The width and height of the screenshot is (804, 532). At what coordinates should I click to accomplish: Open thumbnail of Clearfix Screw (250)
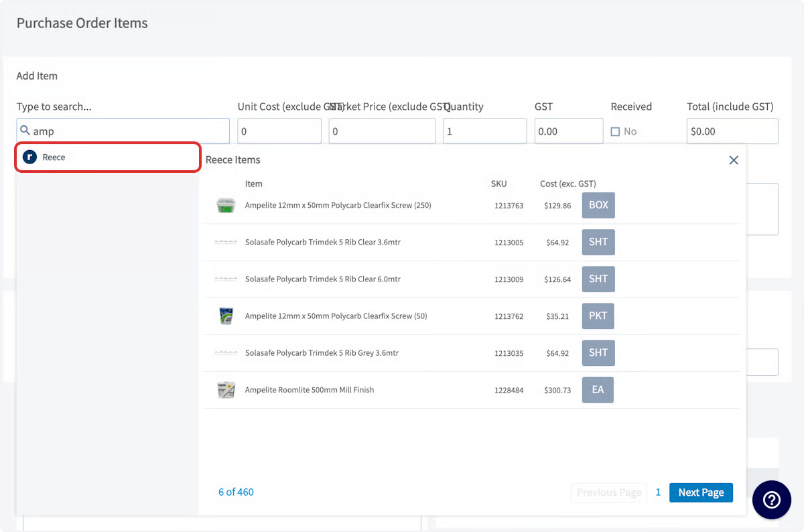(x=226, y=206)
